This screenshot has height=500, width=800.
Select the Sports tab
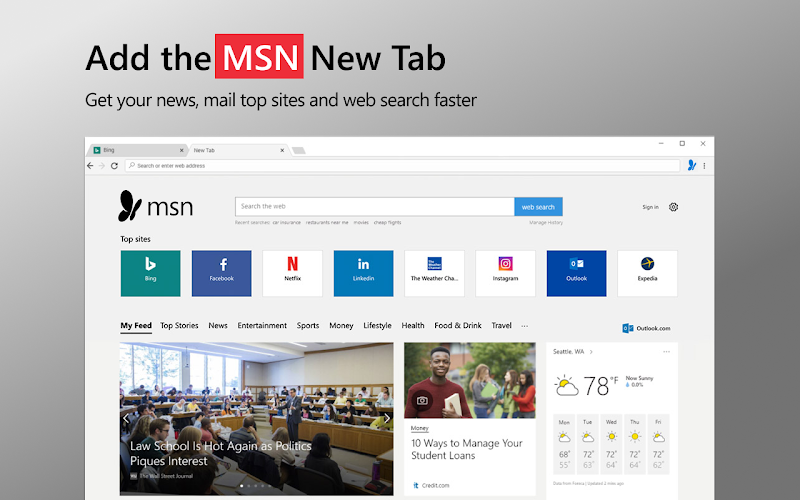[x=308, y=326]
